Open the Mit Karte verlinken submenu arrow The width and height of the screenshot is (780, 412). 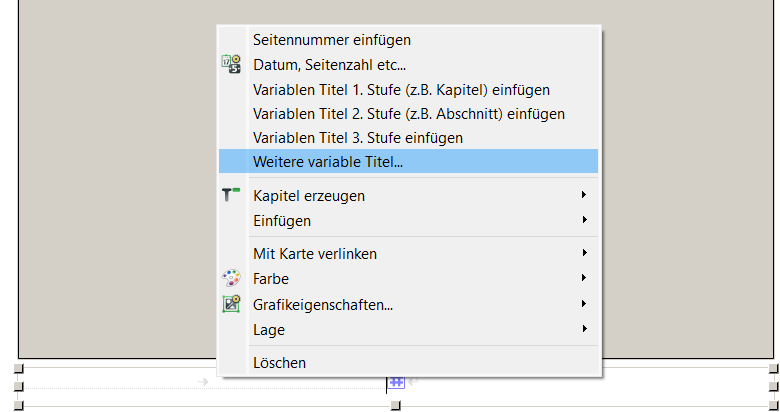(584, 253)
